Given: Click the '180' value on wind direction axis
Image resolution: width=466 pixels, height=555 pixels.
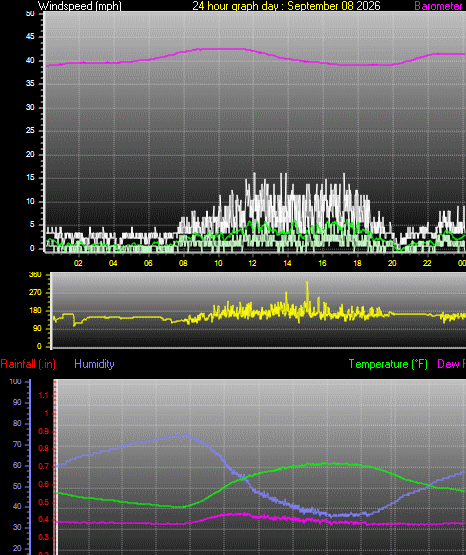Looking at the screenshot, I should pos(35,310).
